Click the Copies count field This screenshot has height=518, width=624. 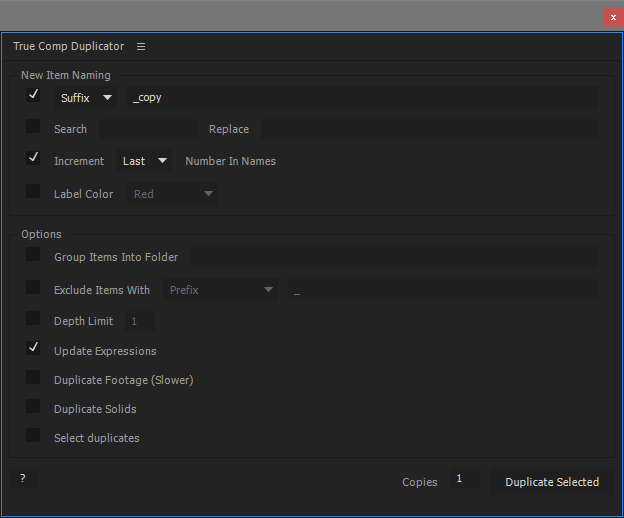click(x=465, y=478)
